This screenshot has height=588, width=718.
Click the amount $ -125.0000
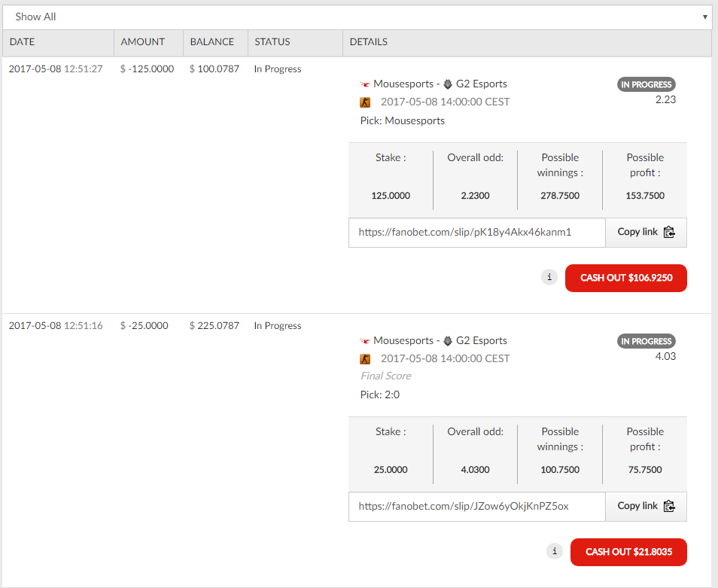(147, 69)
